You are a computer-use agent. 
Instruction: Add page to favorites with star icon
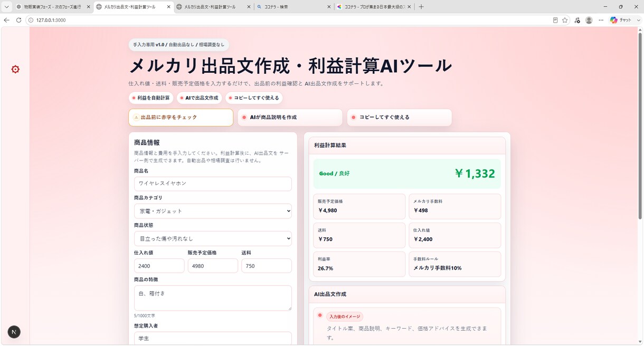tap(565, 20)
